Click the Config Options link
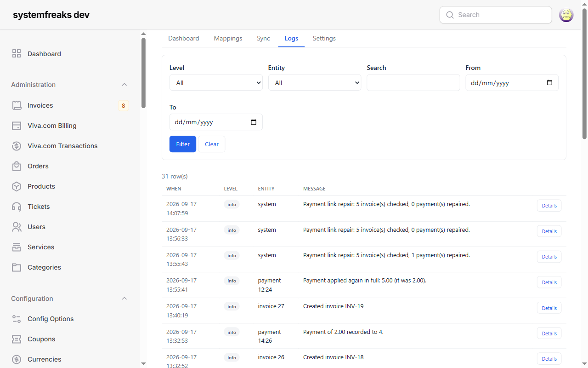This screenshot has width=588, height=368. click(x=51, y=319)
